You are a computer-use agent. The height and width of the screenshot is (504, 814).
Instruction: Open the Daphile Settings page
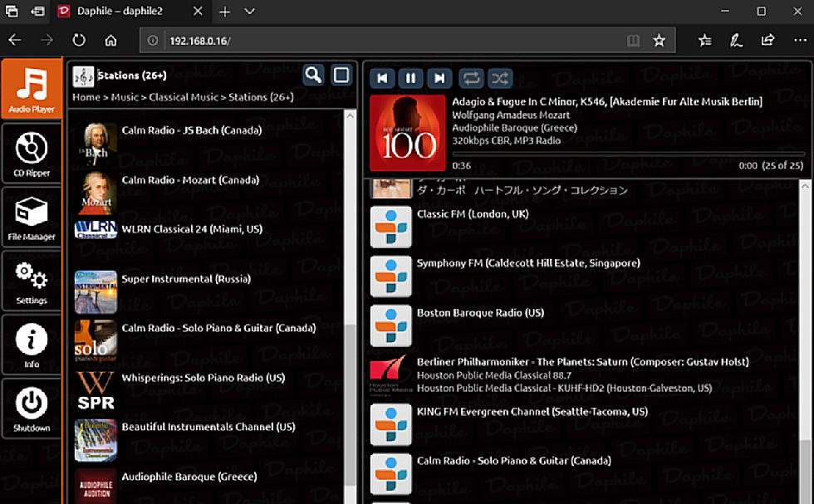[x=32, y=281]
